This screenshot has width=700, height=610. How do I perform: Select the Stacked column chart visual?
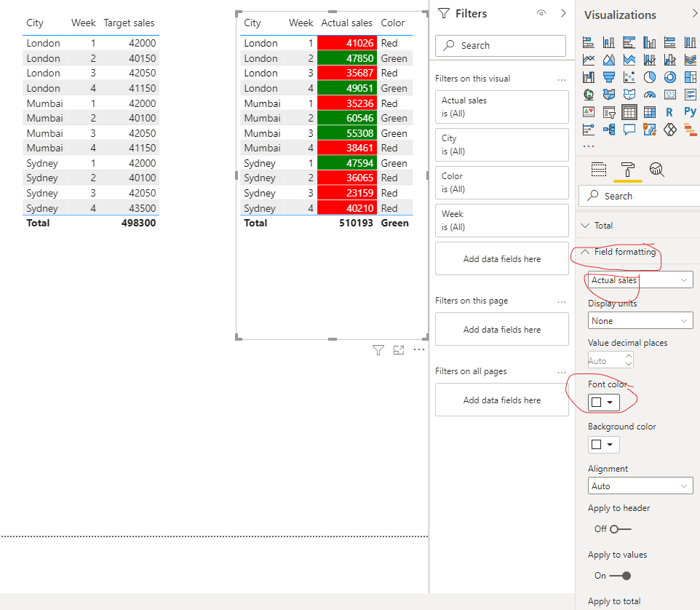tap(608, 42)
